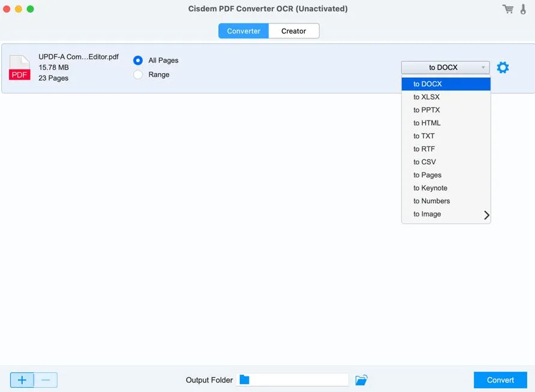535x392 pixels.
Task: Click the Convert button
Action: click(500, 380)
